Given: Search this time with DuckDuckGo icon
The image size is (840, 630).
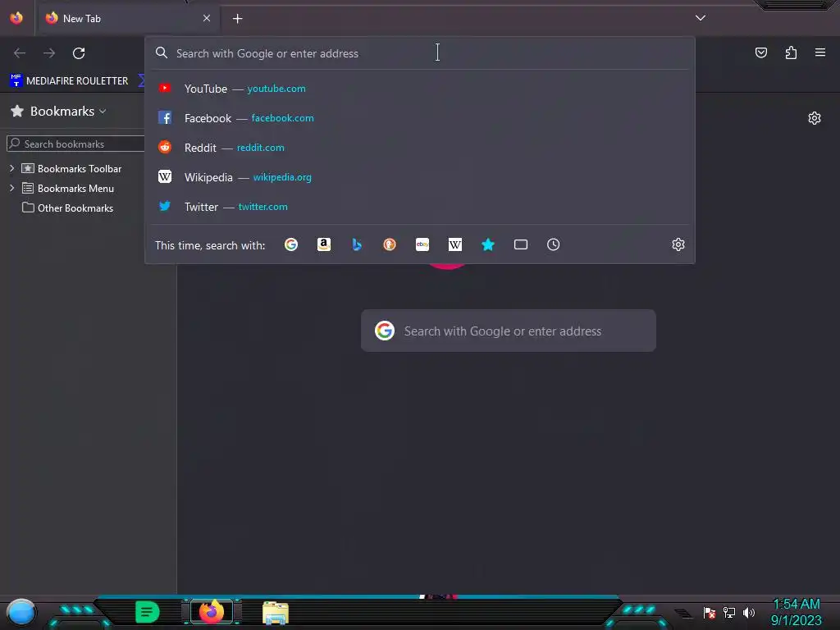Looking at the screenshot, I should click(x=390, y=244).
